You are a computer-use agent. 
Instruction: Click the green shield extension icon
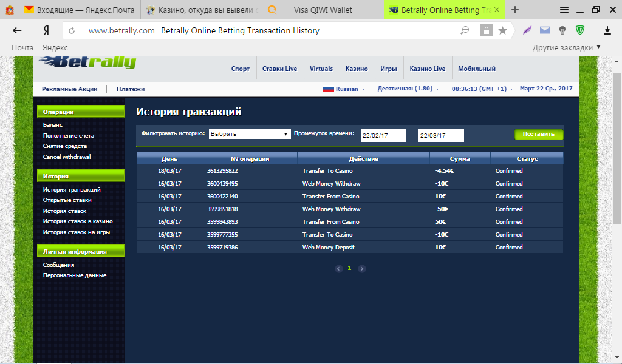click(x=581, y=30)
